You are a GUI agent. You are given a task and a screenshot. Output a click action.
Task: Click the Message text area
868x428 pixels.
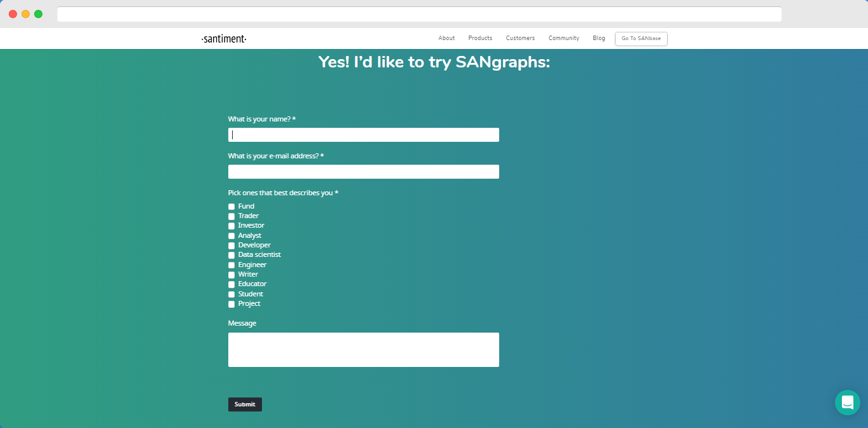(x=364, y=350)
